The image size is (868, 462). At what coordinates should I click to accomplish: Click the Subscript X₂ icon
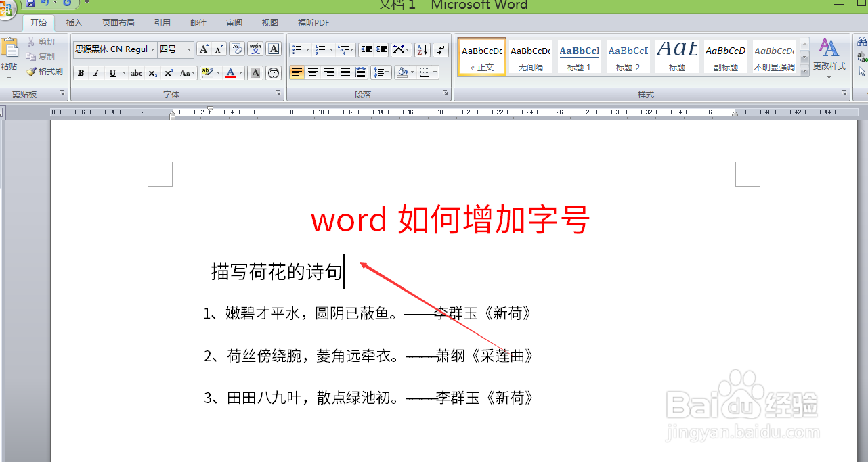pos(153,73)
